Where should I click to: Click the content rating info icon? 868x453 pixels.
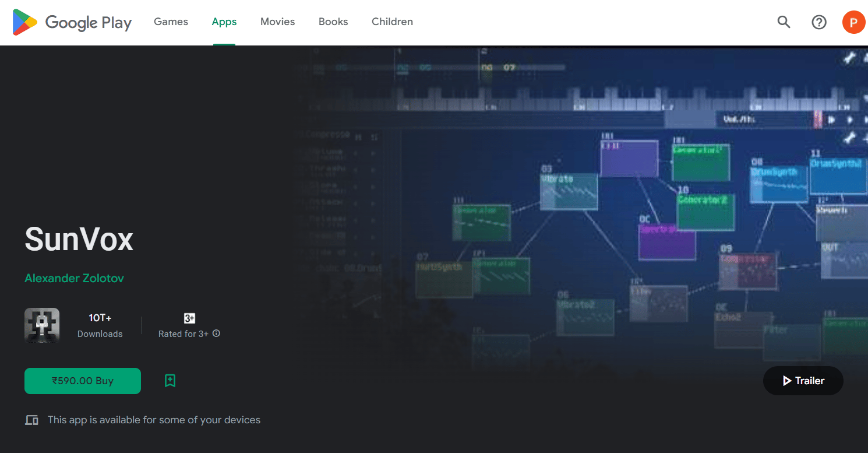pos(216,334)
